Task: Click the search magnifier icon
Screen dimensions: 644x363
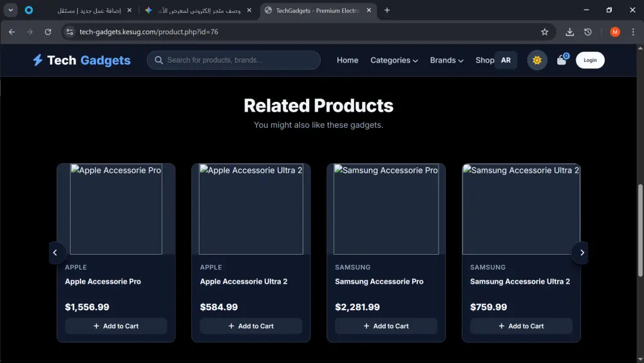Action: (x=158, y=60)
